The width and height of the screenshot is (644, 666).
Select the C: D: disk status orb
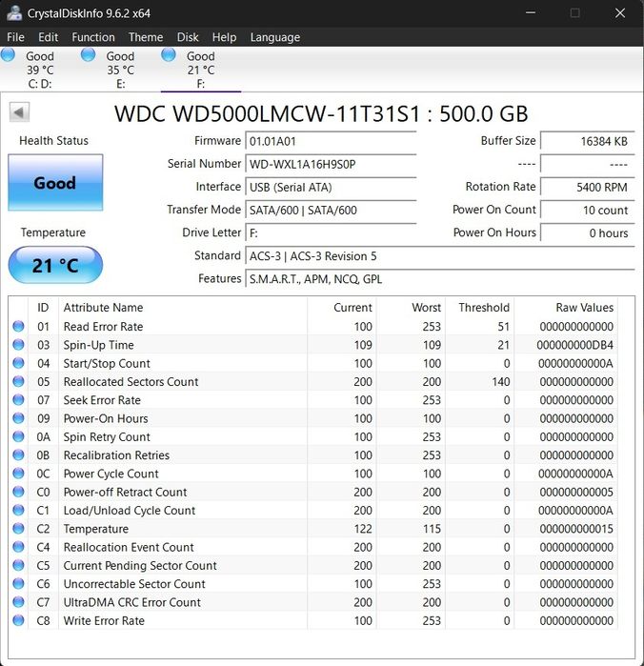click(8, 55)
